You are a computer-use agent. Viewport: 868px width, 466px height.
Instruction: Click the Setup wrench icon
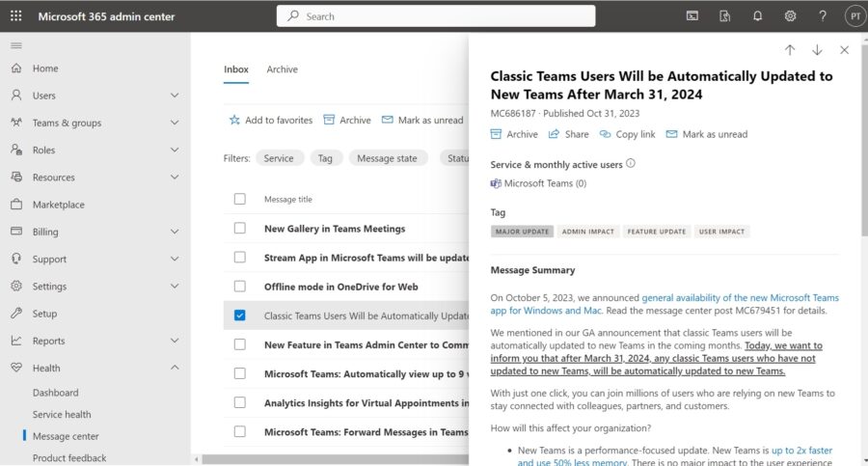16,313
